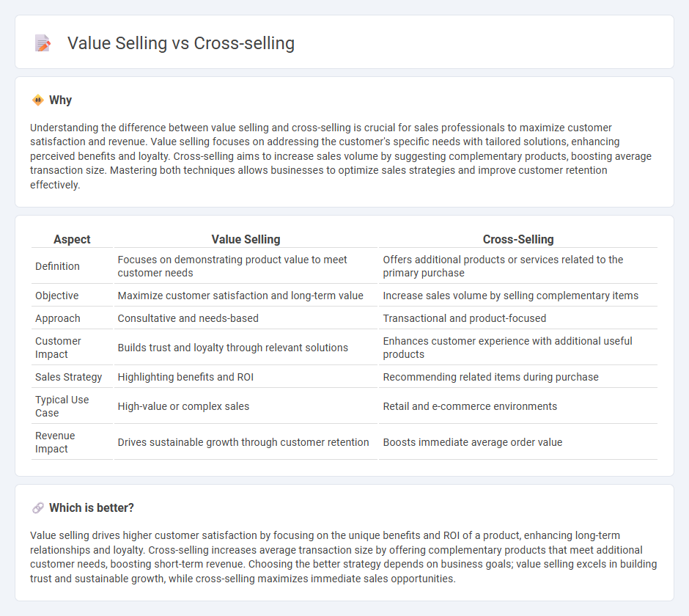
Task: Click cell 'Transactional and product-focused'
Action: [x=518, y=318]
